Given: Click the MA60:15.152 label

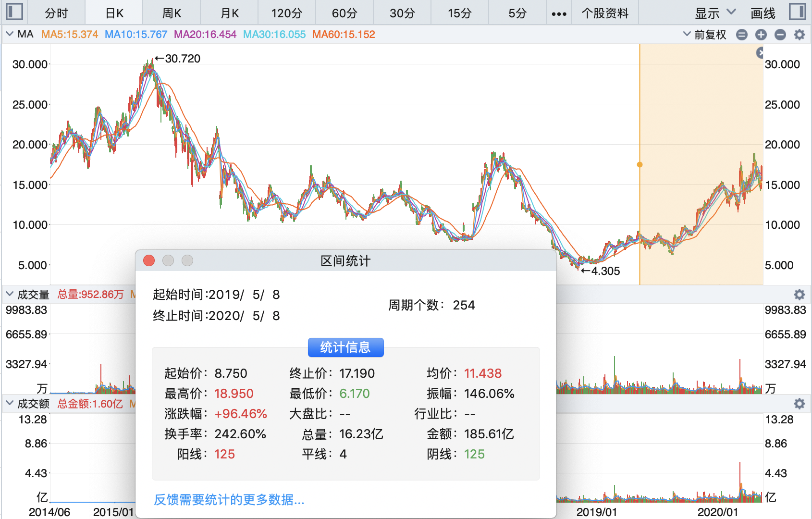Looking at the screenshot, I should click(x=344, y=35).
